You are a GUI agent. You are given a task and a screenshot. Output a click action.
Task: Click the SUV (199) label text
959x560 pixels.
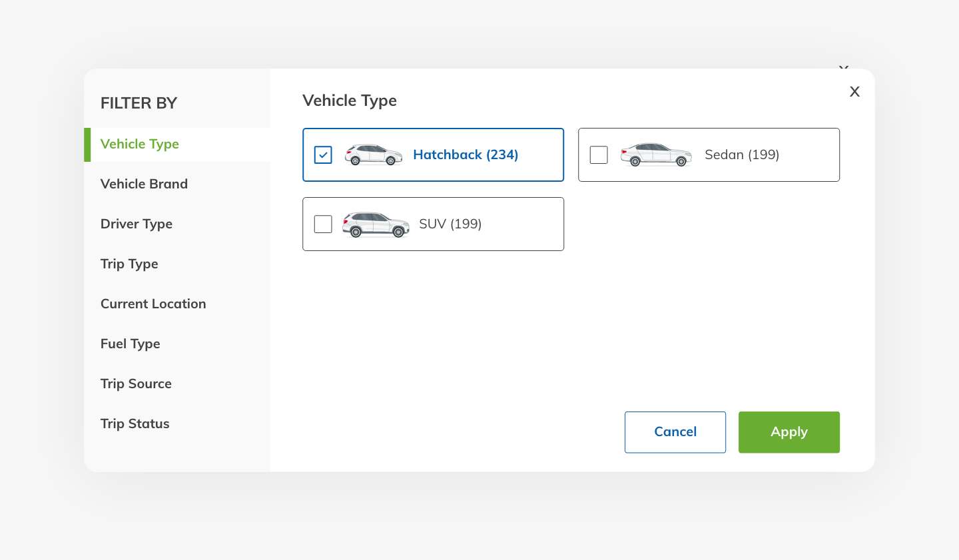pyautogui.click(x=450, y=224)
